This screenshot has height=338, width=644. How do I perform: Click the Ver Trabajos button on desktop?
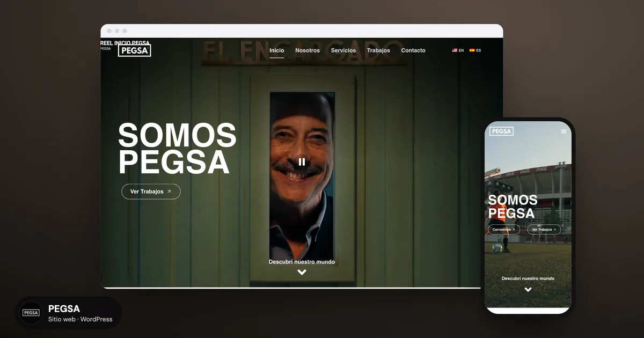pos(151,192)
